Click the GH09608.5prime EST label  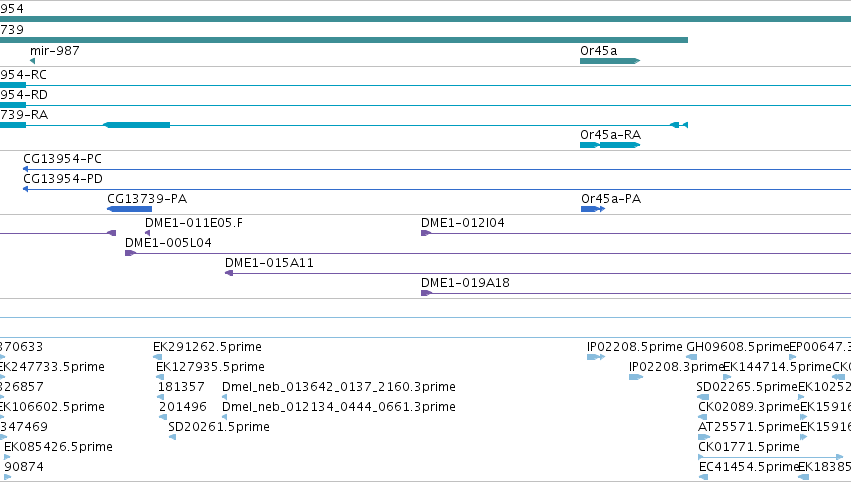point(738,347)
